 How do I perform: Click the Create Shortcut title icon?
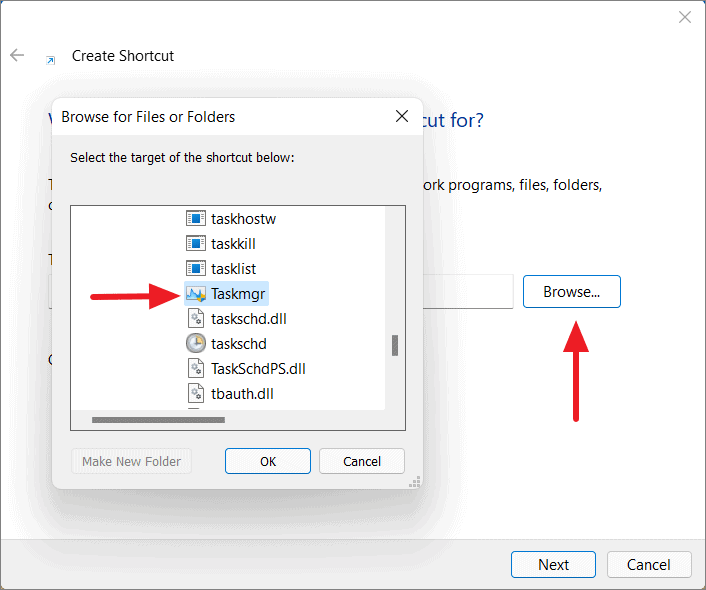[50, 60]
